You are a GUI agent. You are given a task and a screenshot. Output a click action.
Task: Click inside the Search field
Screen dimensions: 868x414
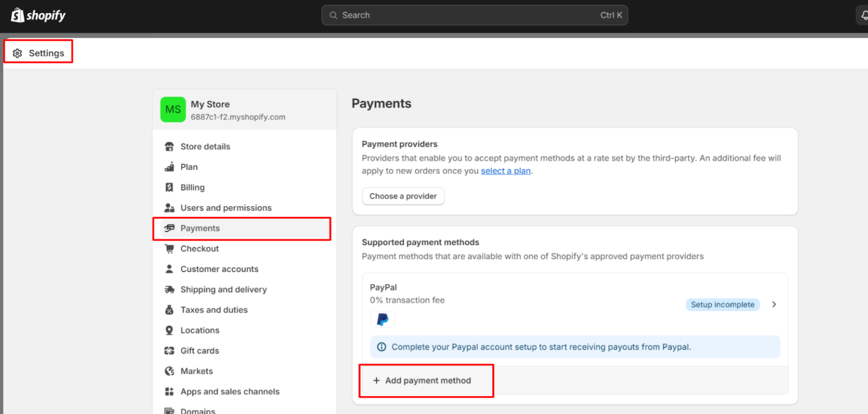coord(475,15)
